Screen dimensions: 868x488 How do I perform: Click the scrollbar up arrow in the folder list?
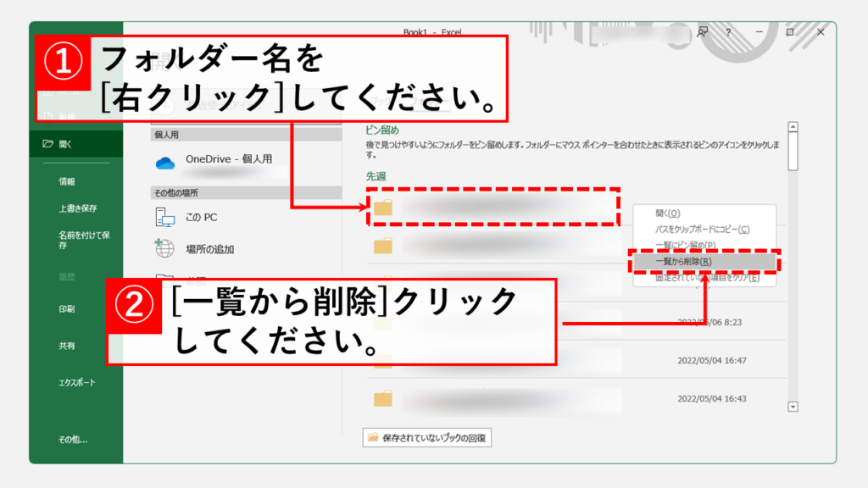click(793, 128)
